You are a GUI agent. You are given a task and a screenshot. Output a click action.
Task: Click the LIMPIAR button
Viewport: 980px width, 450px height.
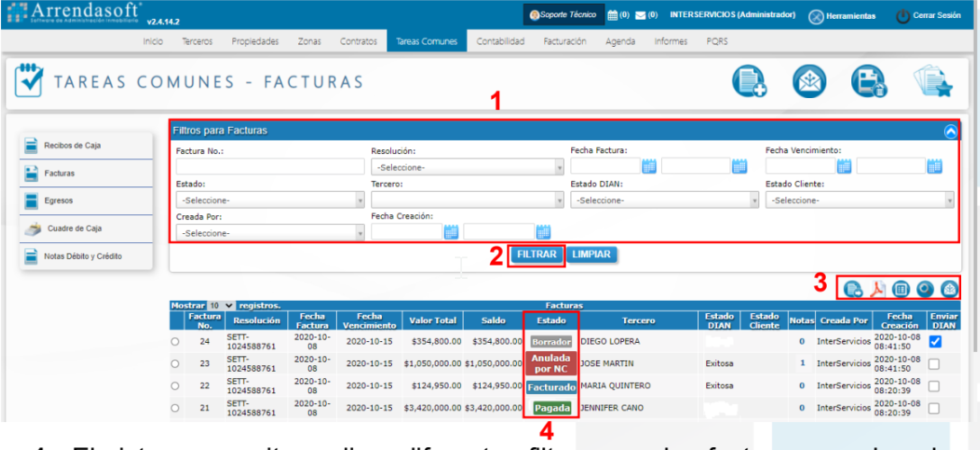tap(591, 255)
